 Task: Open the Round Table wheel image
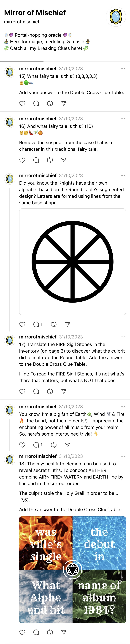72,261
